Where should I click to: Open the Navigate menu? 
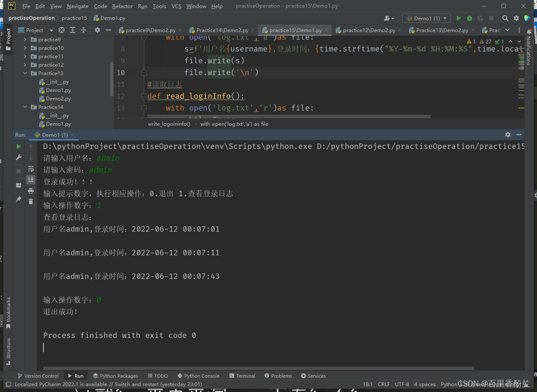pos(78,6)
